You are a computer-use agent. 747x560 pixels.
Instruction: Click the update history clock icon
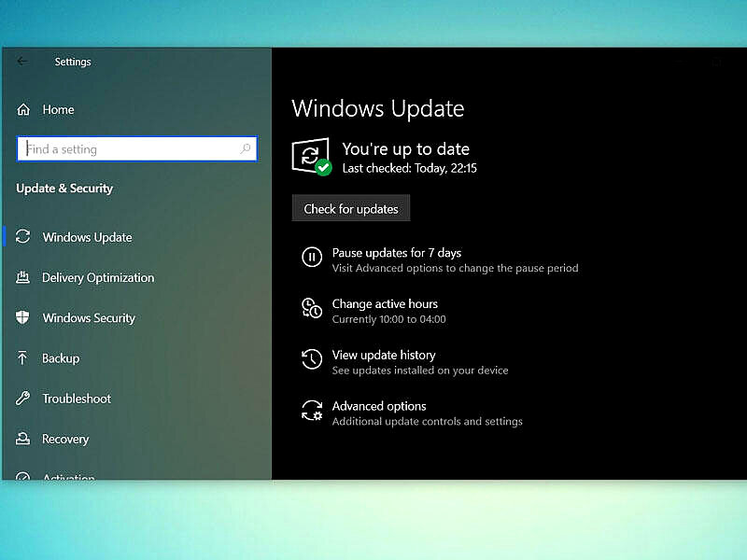coord(311,360)
